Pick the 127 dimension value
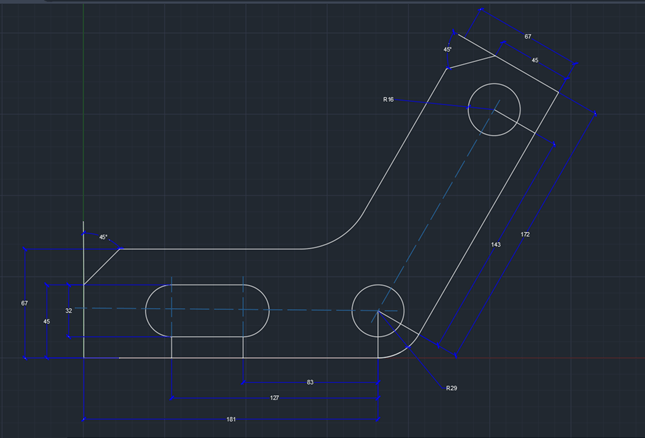The image size is (645, 438). coord(274,398)
